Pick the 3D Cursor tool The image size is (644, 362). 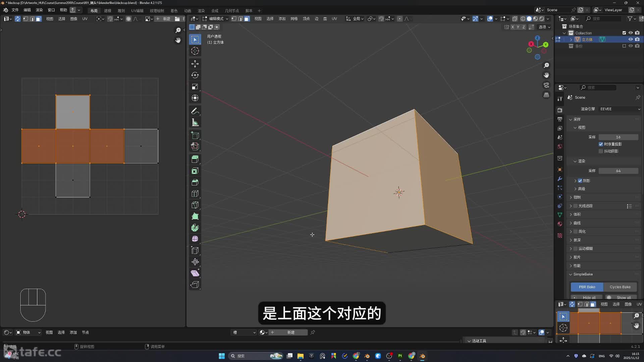[195, 51]
